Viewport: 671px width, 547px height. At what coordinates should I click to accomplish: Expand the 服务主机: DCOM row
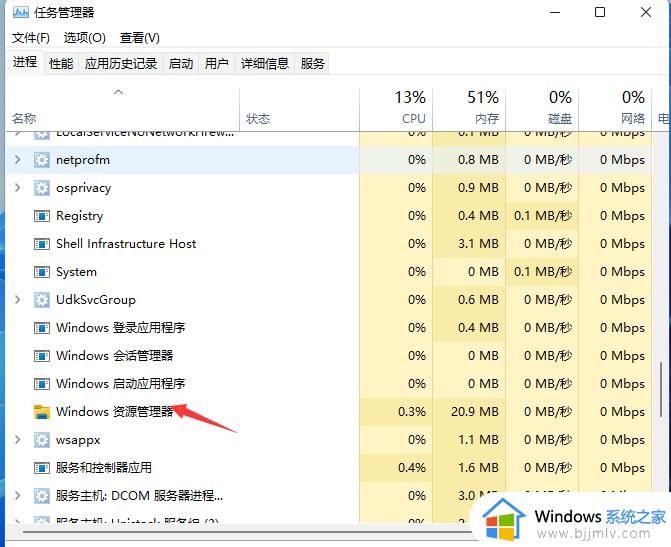pos(18,496)
